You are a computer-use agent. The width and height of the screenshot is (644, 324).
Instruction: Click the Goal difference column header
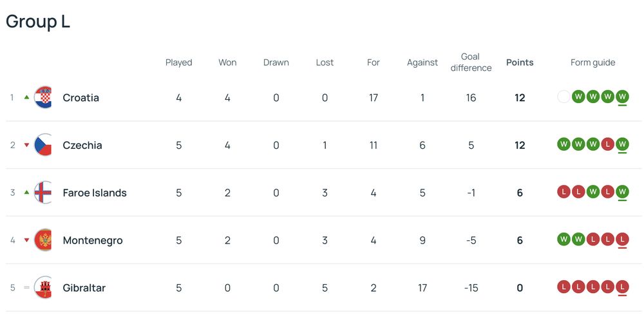[471, 62]
